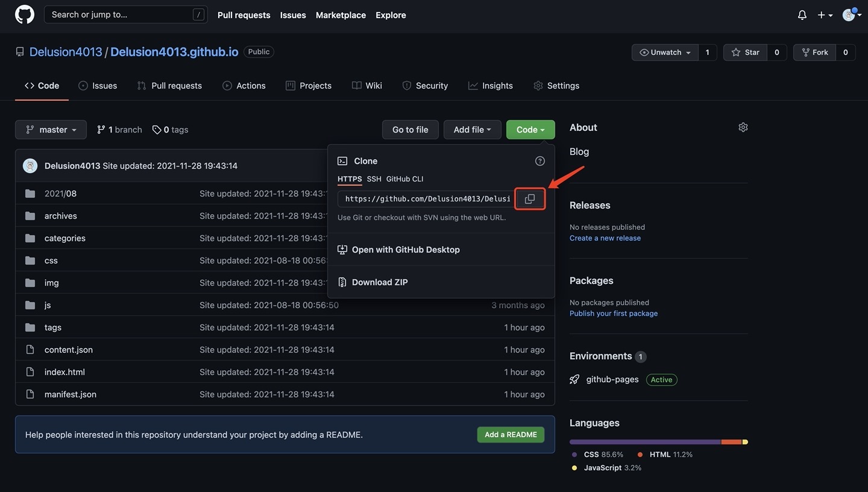The image size is (868, 492).
Task: Focus the Search or jump to field
Action: (126, 14)
